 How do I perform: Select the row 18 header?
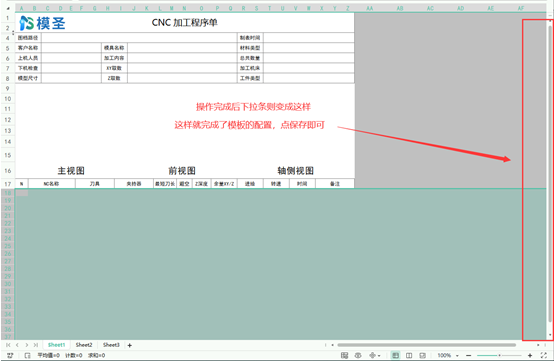7,193
